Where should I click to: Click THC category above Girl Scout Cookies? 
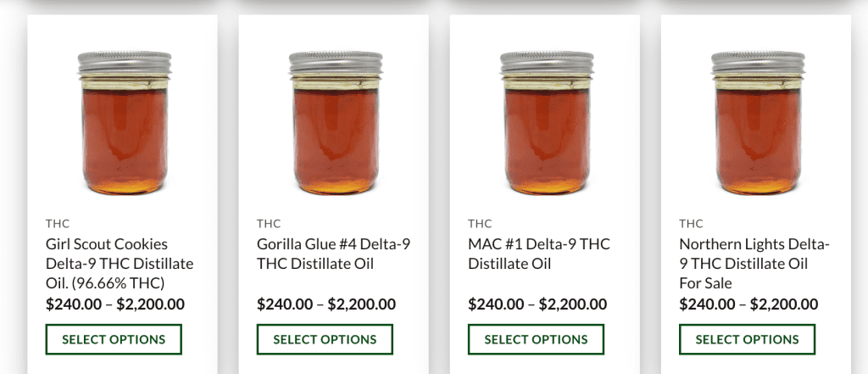[x=58, y=224]
